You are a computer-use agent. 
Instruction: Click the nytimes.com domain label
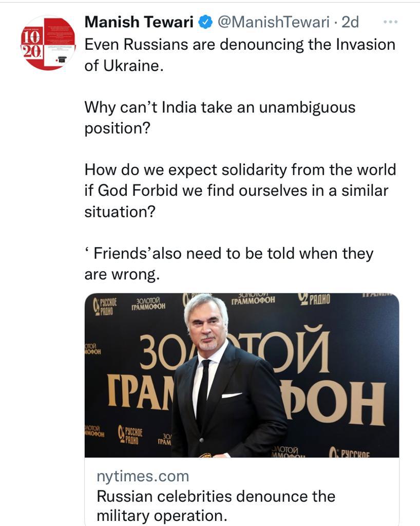pyautogui.click(x=143, y=476)
